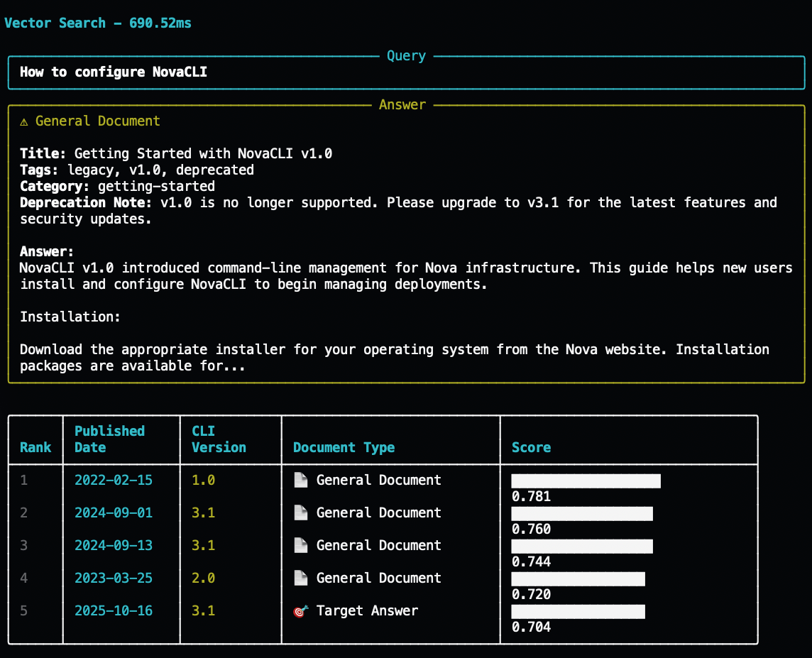Viewport: 812px width, 658px height.
Task: Click the score bar above 0.781
Action: (x=586, y=481)
